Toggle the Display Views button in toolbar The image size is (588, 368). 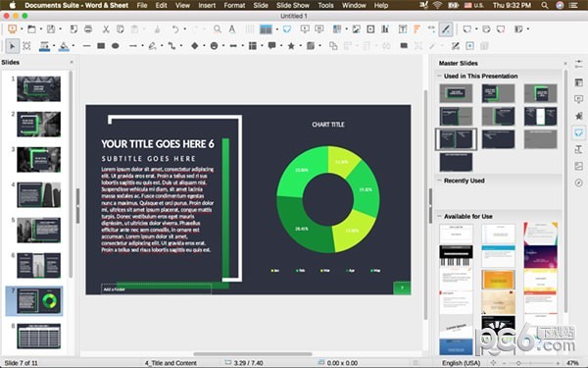click(266, 29)
